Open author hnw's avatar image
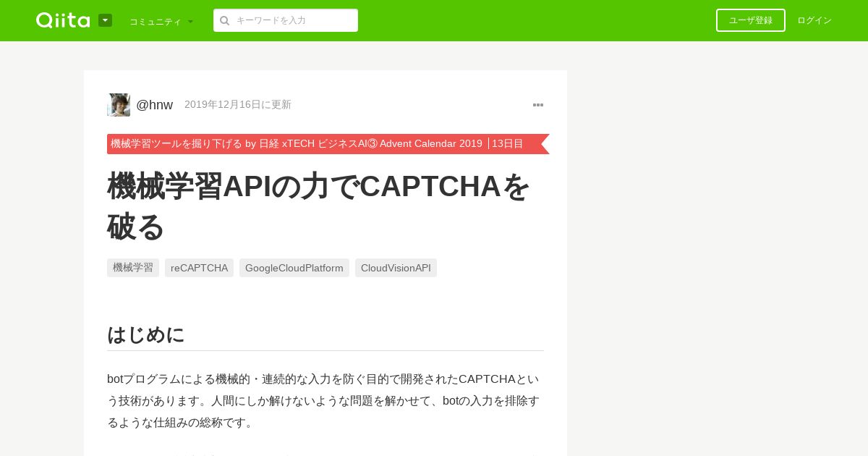 tap(119, 105)
